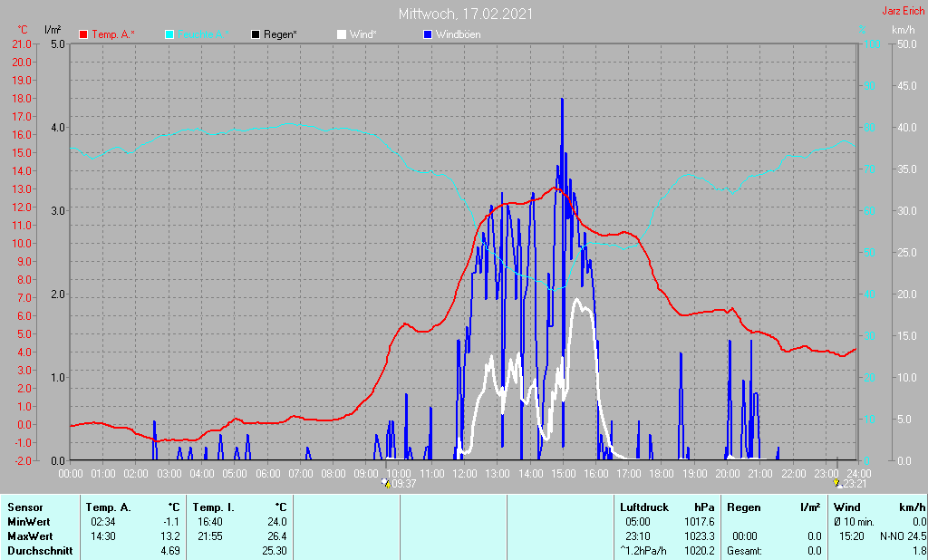Click the chart title 'Mittwoch, 17.02.2021'
Screen dimensions: 928x560
tap(465, 14)
